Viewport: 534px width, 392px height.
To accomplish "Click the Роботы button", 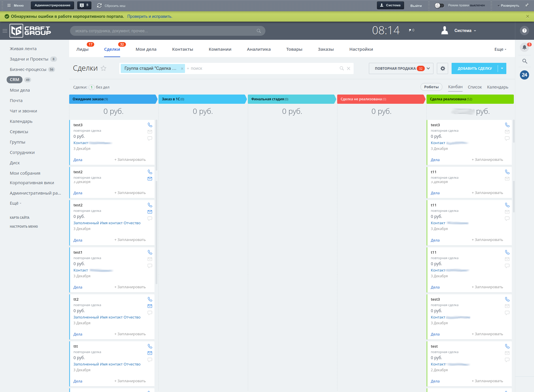I will point(431,87).
